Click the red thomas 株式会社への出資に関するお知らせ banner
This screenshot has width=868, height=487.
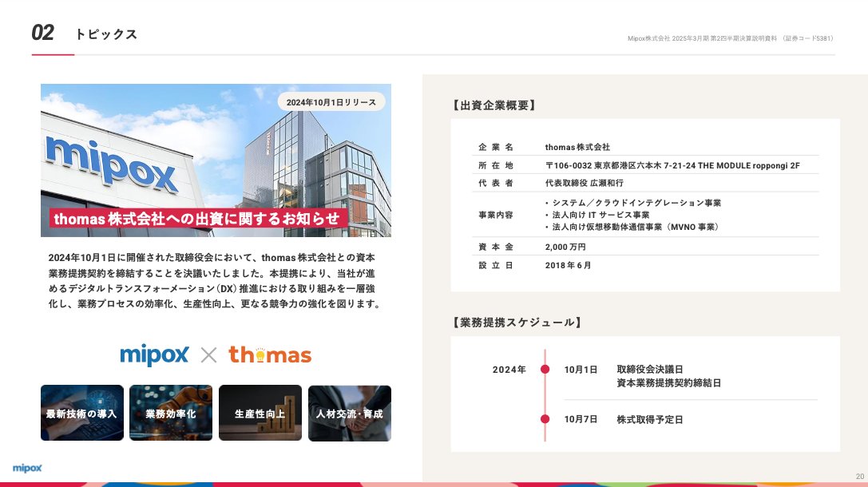click(197, 219)
